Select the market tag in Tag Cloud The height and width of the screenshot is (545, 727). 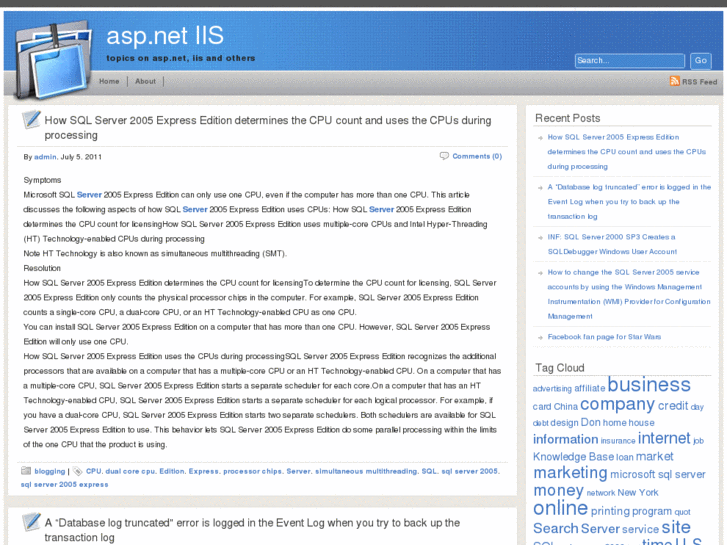pyautogui.click(x=654, y=456)
